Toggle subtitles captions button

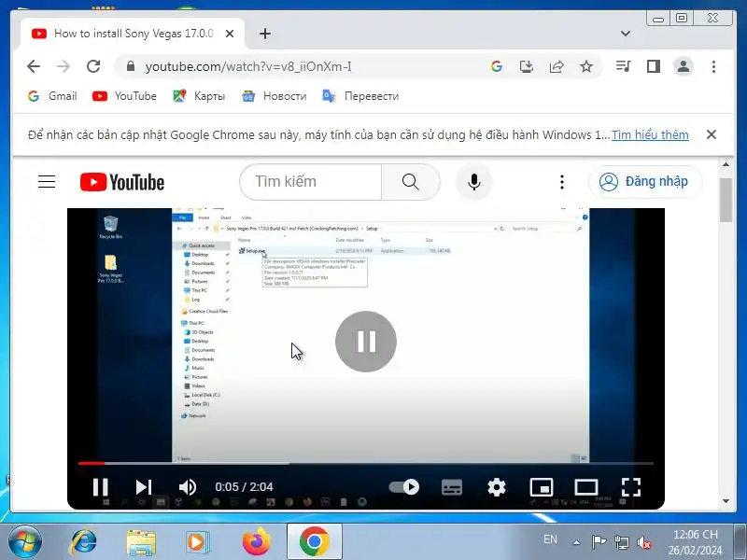[x=452, y=487]
